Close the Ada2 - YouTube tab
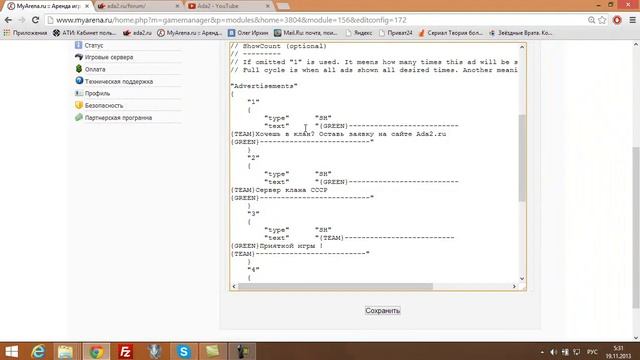The width and height of the screenshot is (640, 360). coord(268,6)
